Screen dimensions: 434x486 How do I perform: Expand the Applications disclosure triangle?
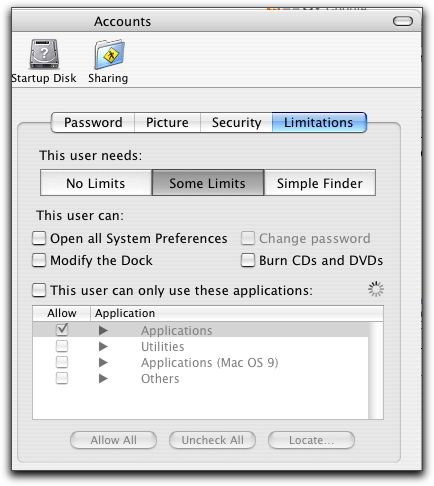[x=103, y=330]
